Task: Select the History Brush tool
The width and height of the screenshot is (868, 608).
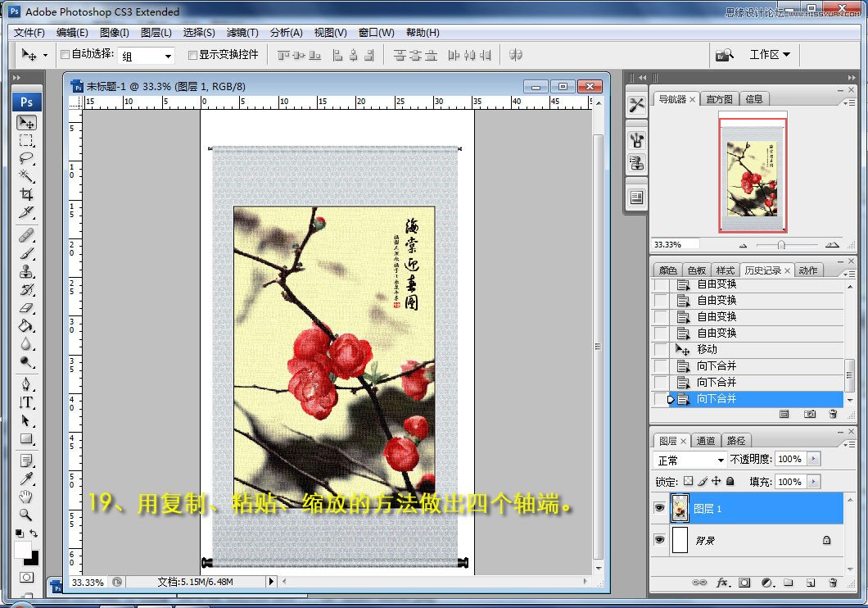Action: pos(26,289)
